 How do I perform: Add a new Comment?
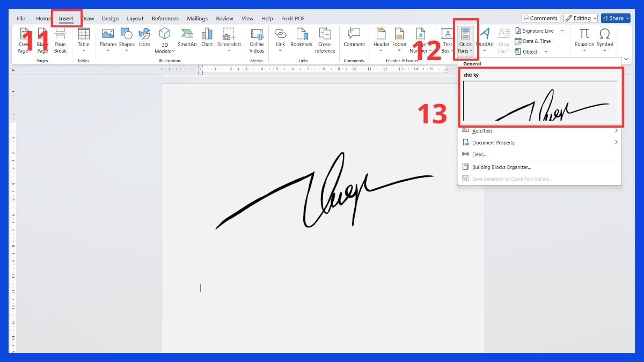[x=354, y=38]
